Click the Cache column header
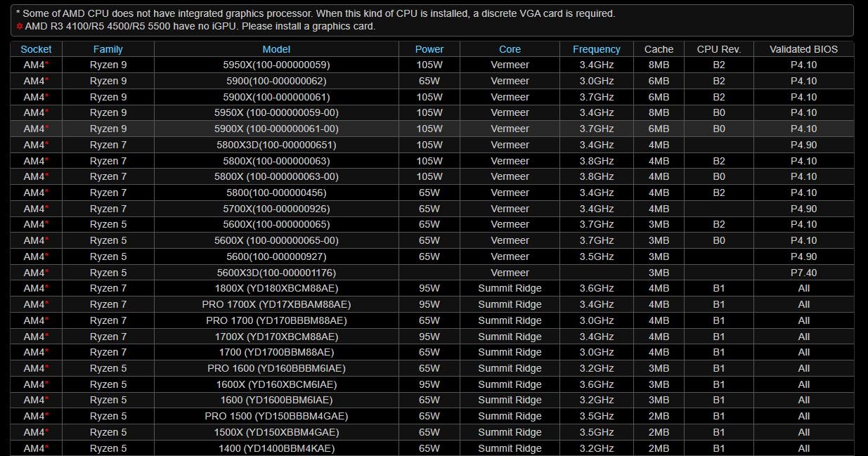This screenshot has height=456, width=868. click(x=659, y=49)
